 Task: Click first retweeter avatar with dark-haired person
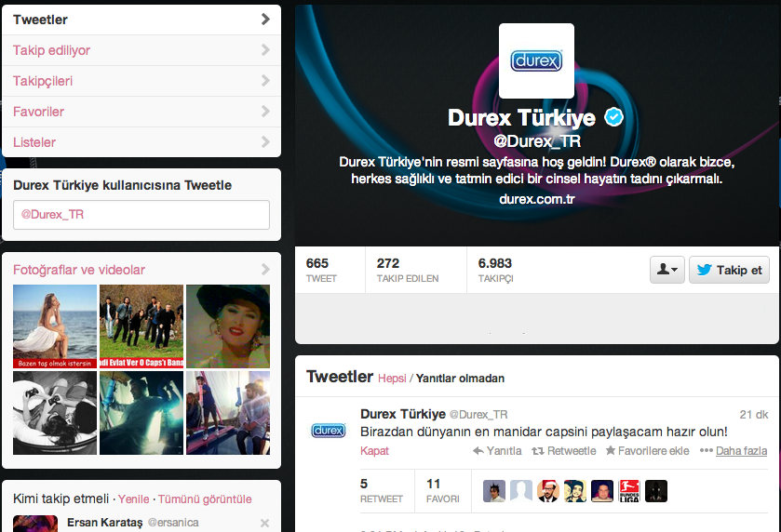494,491
